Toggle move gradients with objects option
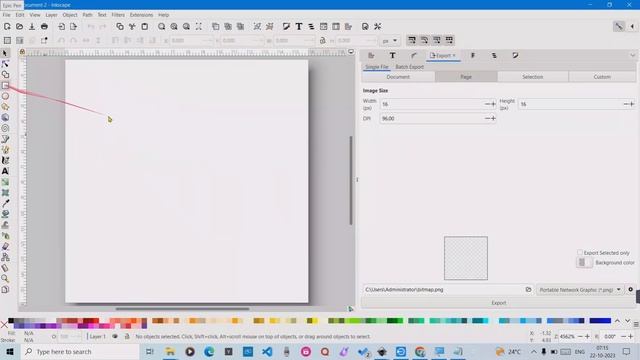The width and height of the screenshot is (640, 360). coord(437,40)
